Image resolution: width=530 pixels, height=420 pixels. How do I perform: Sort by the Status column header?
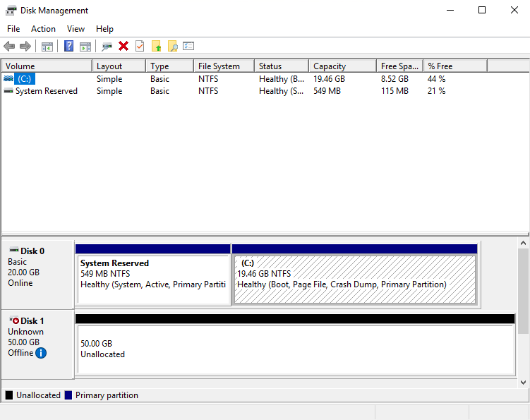click(x=282, y=66)
